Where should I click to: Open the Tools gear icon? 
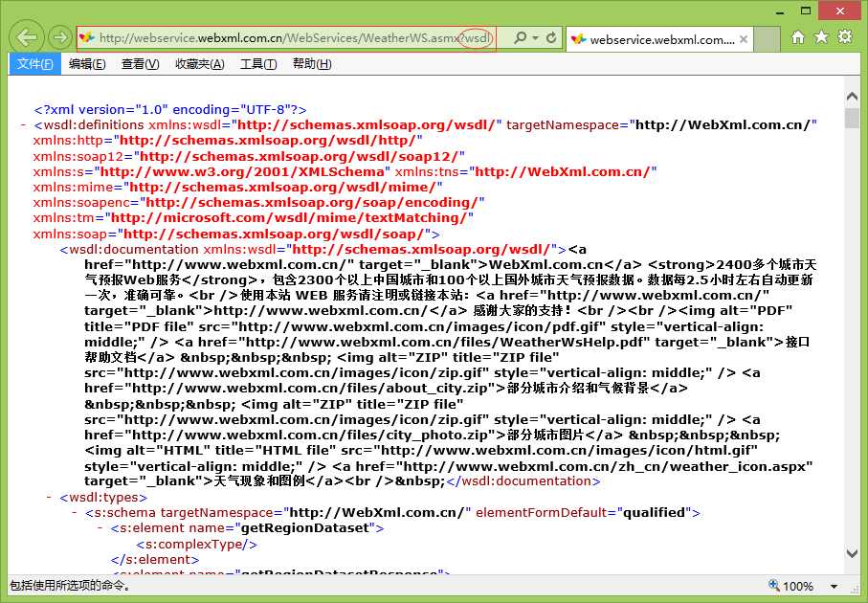(x=845, y=37)
